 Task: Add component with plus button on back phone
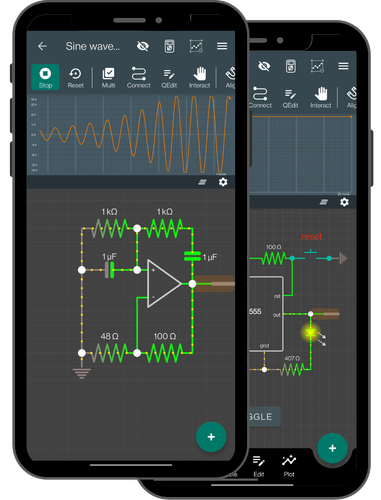(x=332, y=448)
